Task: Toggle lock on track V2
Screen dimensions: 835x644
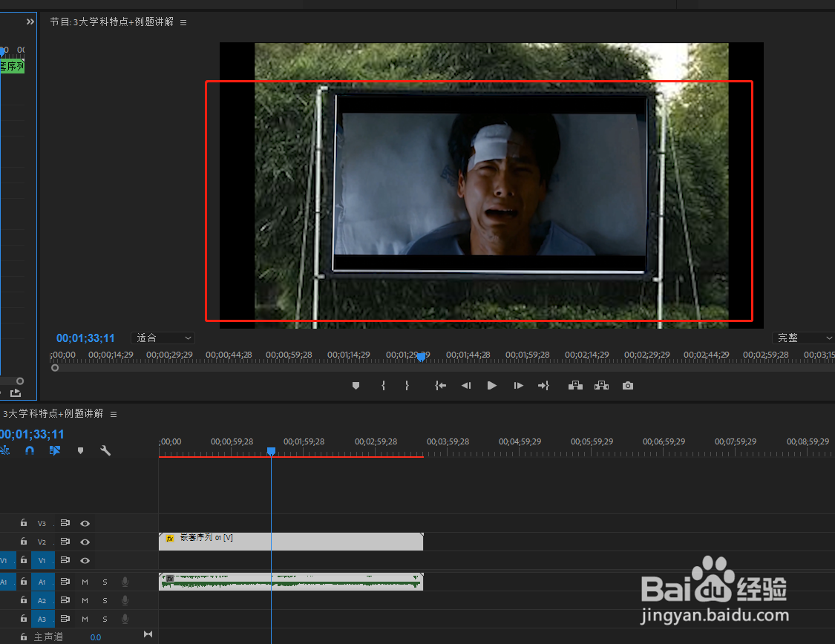Action: (24, 542)
